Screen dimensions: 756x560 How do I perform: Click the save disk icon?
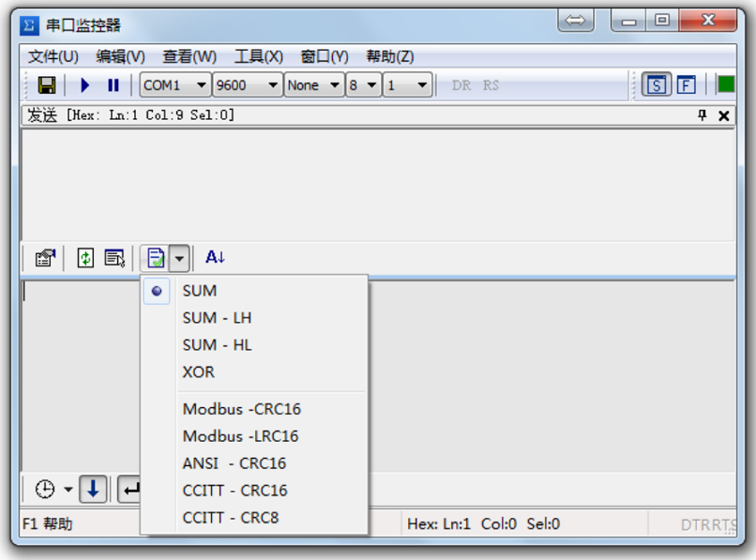click(46, 85)
